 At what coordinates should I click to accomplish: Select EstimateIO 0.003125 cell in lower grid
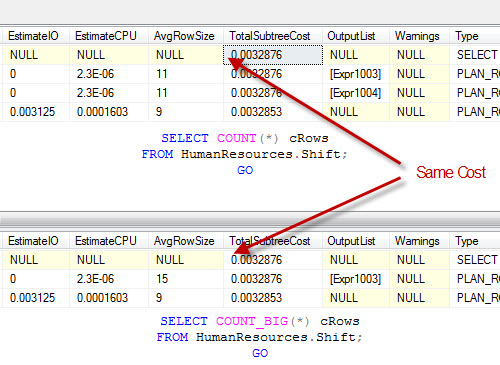tap(35, 298)
